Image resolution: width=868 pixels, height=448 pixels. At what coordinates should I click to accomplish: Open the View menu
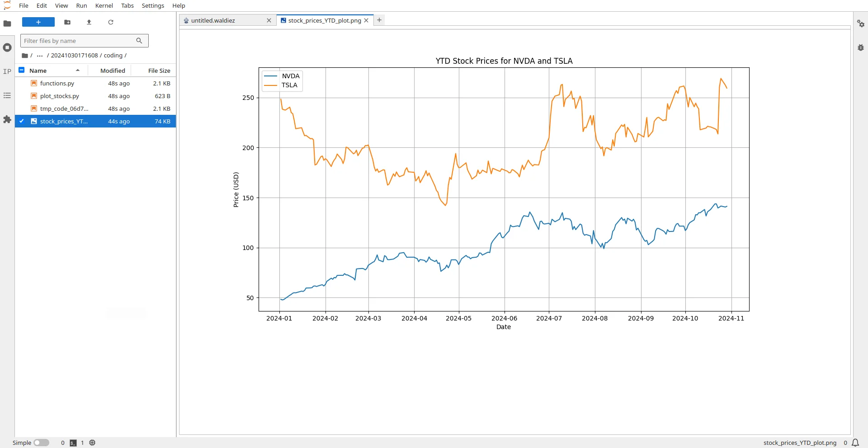(x=61, y=5)
